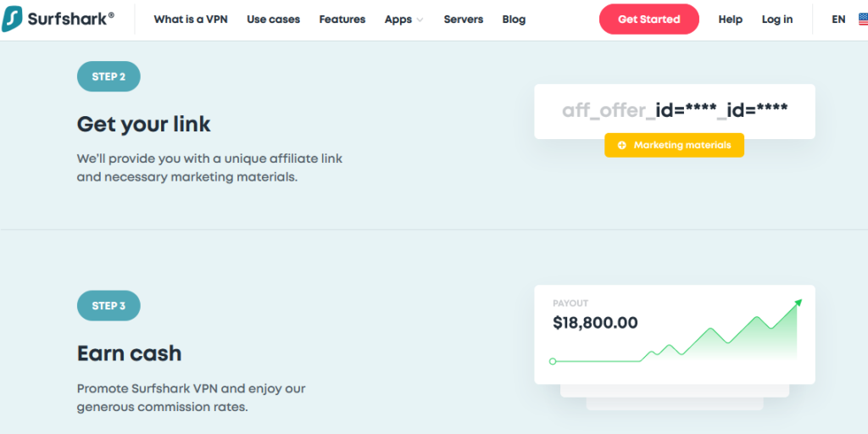Click the green arrow tip on payout chart
Screen dimensions: 868x434
798,303
